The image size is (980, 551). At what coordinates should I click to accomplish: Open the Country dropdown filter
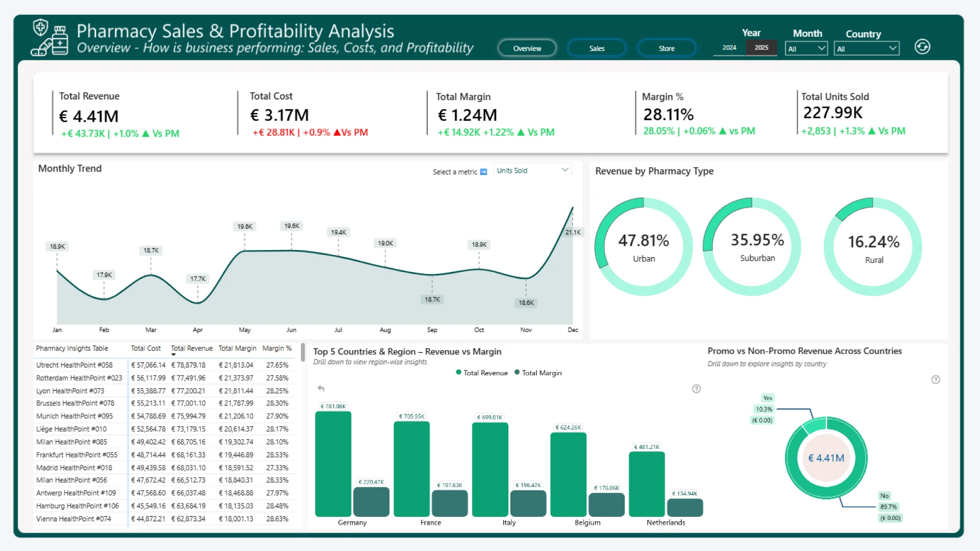[x=866, y=48]
